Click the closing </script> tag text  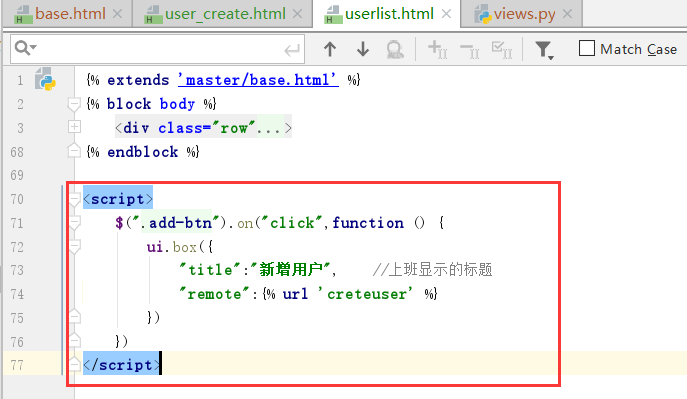click(122, 364)
